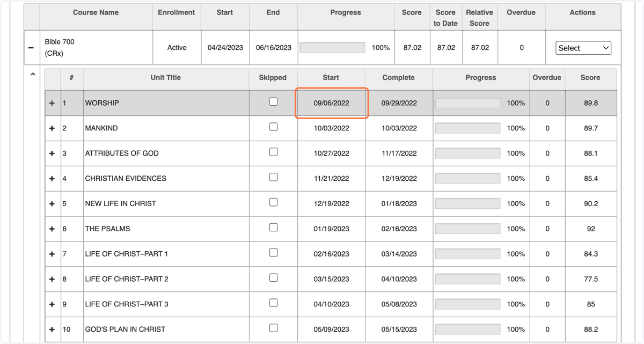The image size is (644, 344).
Task: Click the WORSHIP unit progress bar
Action: click(468, 103)
